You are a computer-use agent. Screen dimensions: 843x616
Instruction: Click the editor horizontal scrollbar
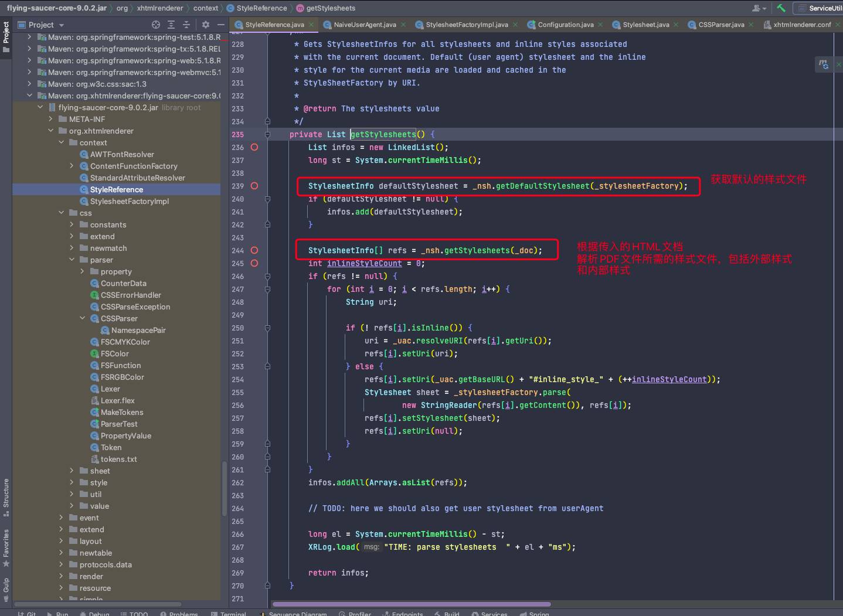coord(412,604)
